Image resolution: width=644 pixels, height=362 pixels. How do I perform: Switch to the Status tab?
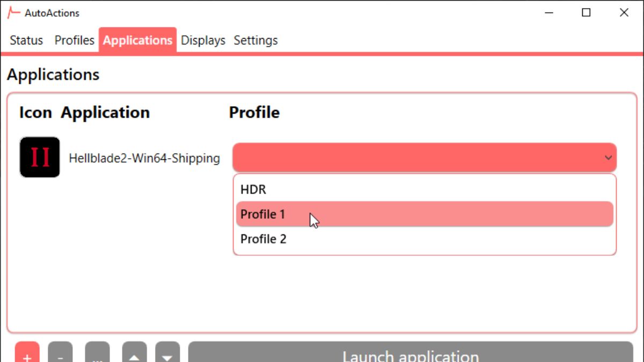click(x=26, y=40)
